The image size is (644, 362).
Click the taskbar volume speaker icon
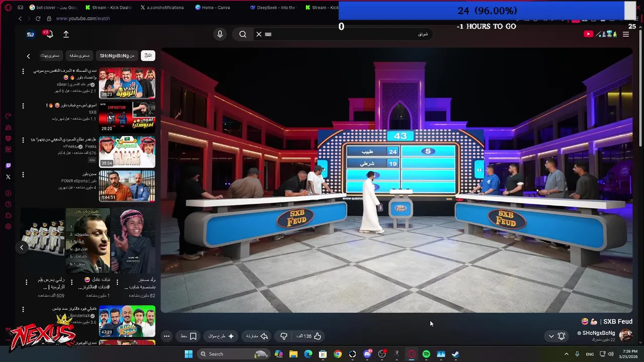[611, 354]
